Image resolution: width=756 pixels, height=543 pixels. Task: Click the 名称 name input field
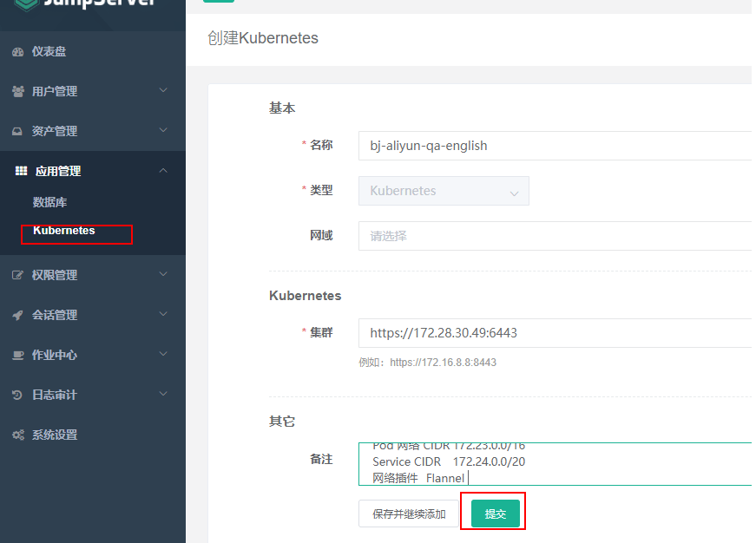[555, 146]
